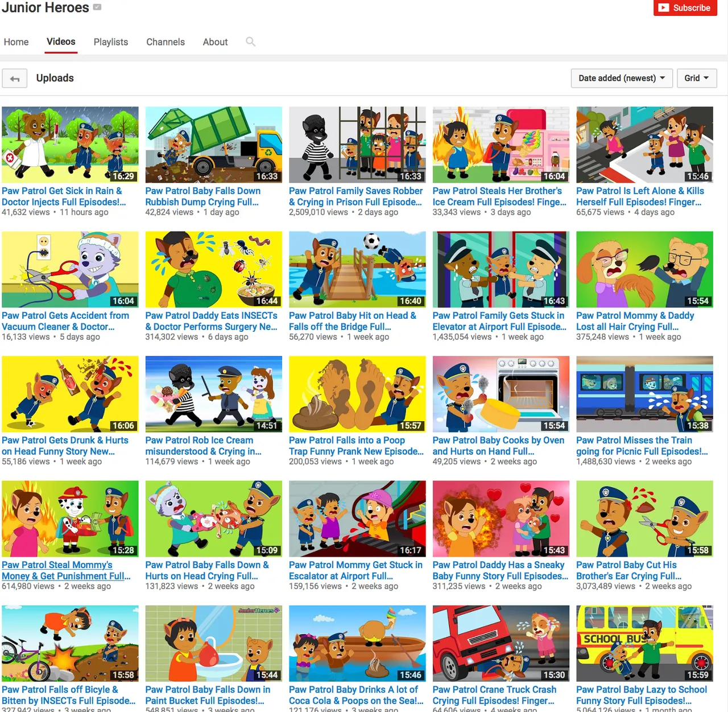
Task: Open Daddy Eats INSECTs video thumbnail
Action: pyautogui.click(x=214, y=269)
